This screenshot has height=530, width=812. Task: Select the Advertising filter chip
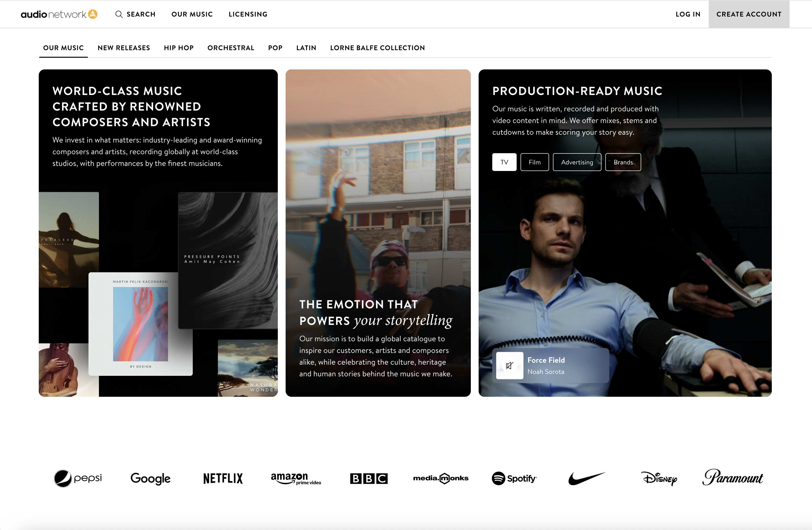pyautogui.click(x=577, y=162)
